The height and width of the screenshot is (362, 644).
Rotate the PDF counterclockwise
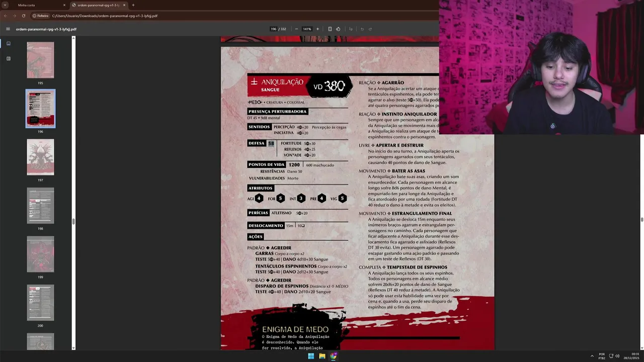[338, 29]
